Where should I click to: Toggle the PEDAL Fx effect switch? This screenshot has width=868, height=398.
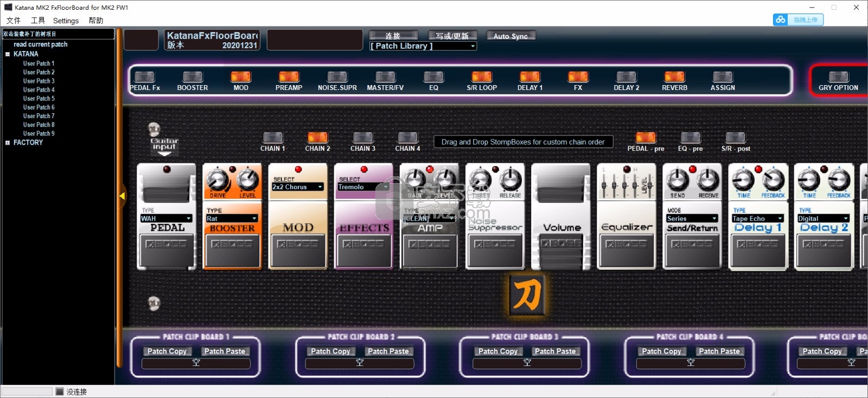click(x=144, y=77)
